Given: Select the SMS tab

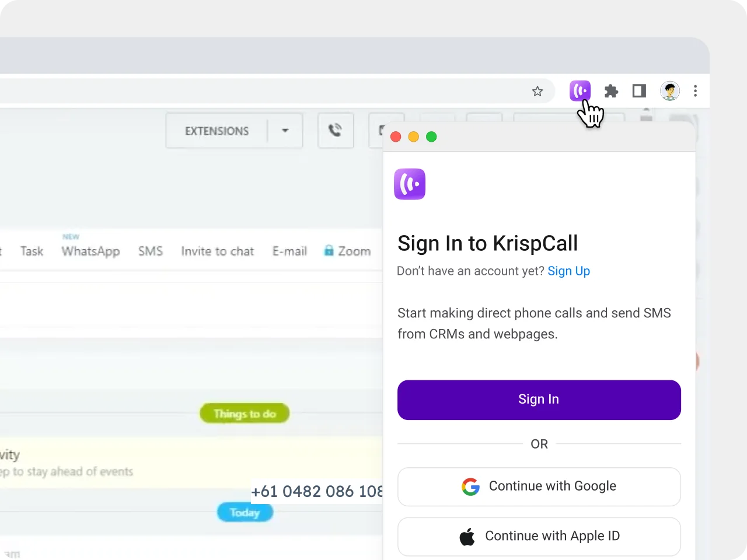Looking at the screenshot, I should (x=151, y=251).
